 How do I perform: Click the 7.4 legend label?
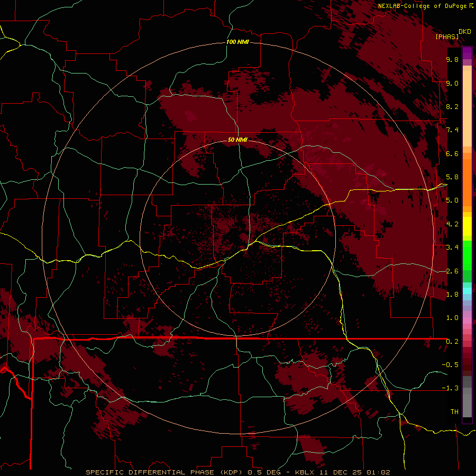(452, 130)
